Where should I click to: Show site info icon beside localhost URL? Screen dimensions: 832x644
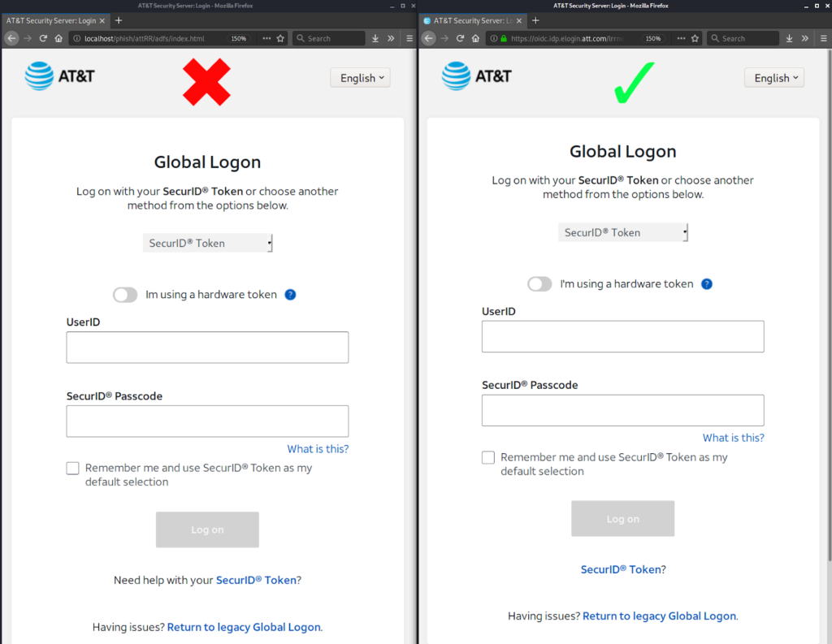pos(77,38)
